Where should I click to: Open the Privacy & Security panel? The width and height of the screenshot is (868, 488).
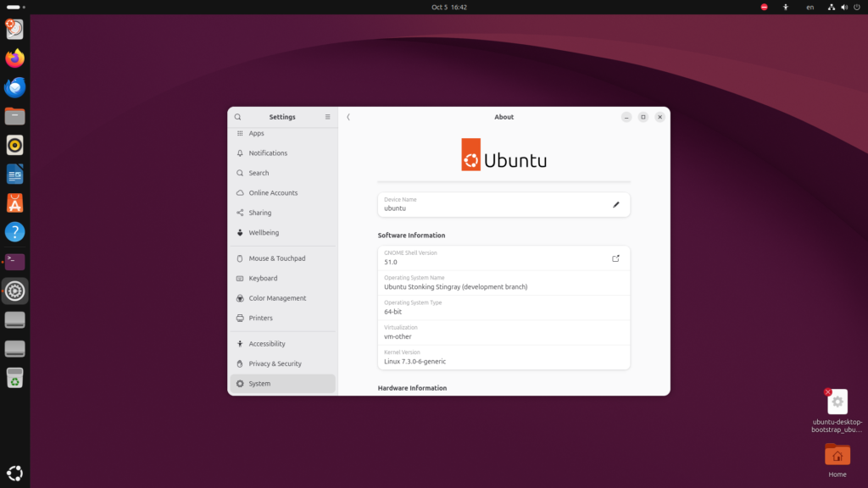point(282,363)
